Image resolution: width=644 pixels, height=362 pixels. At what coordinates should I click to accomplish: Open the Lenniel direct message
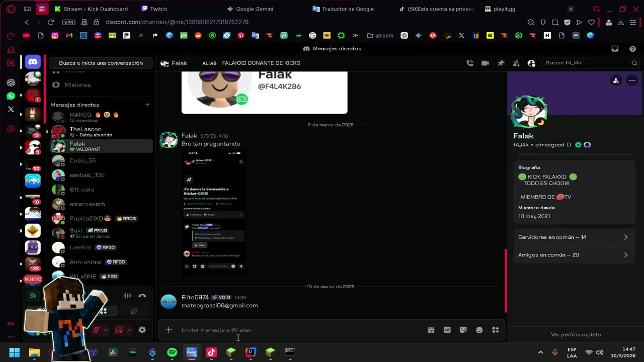click(101, 247)
